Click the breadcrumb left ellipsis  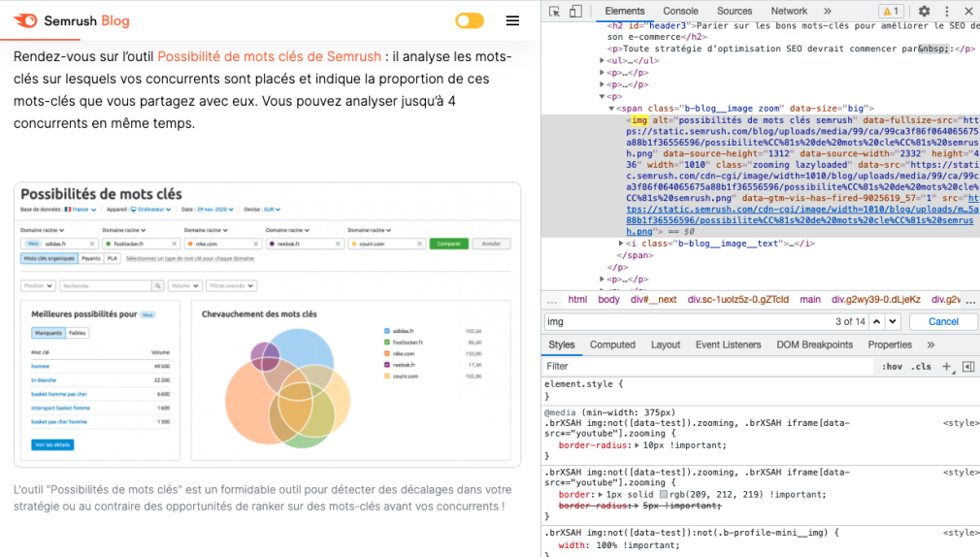[552, 300]
